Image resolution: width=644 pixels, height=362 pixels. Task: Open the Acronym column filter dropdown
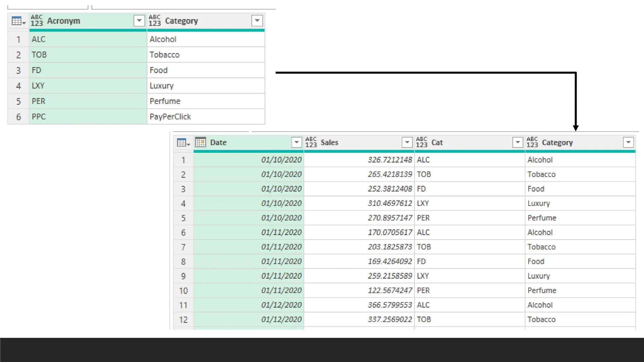point(139,21)
